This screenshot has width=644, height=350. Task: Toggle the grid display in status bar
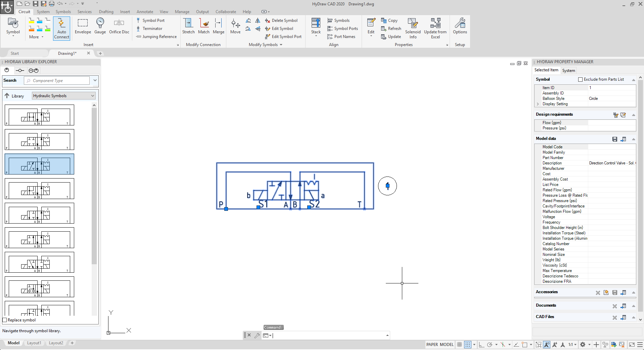tap(459, 345)
